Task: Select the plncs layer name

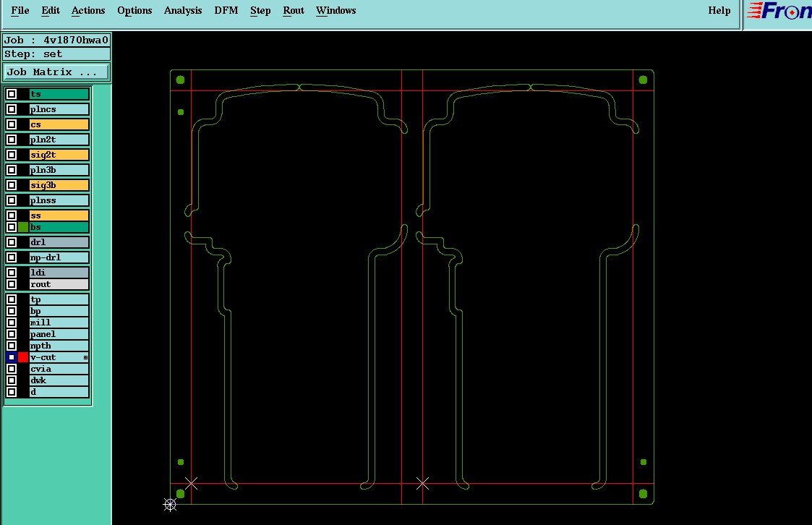Action: pos(59,109)
